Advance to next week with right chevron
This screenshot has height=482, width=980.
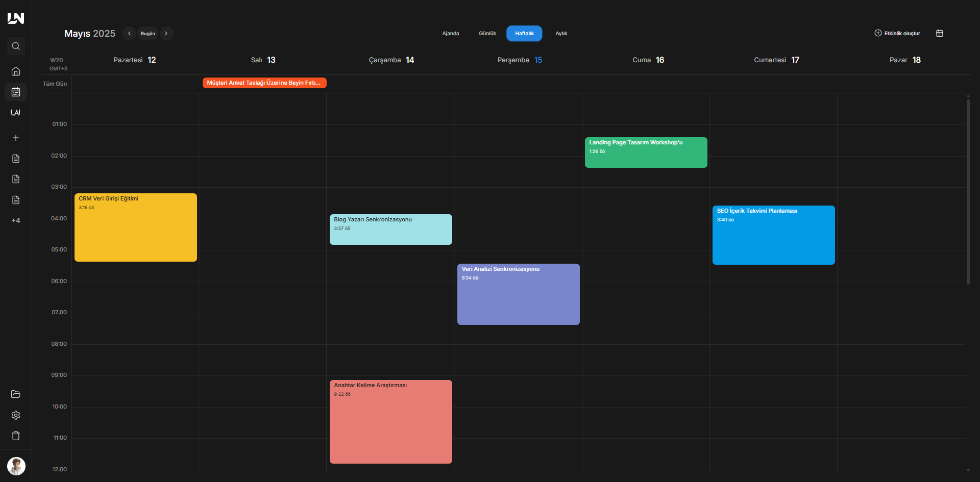(166, 33)
